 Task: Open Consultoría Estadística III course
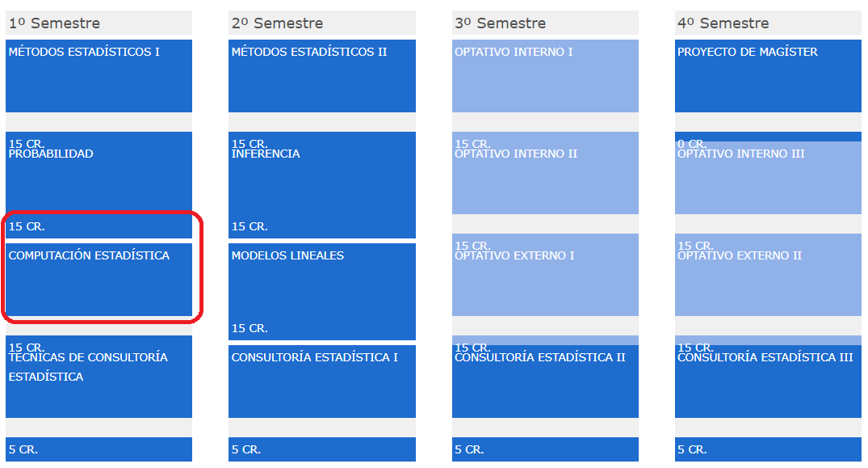tap(768, 382)
